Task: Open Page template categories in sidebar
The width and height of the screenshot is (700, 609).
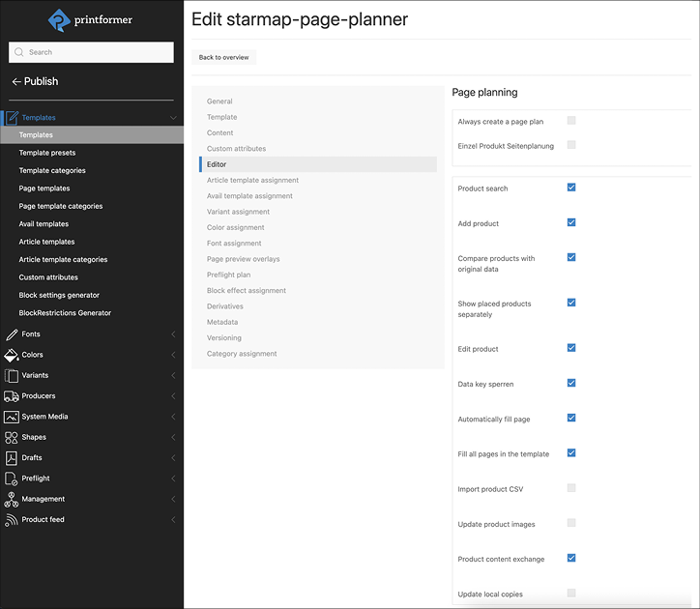Action: [60, 206]
